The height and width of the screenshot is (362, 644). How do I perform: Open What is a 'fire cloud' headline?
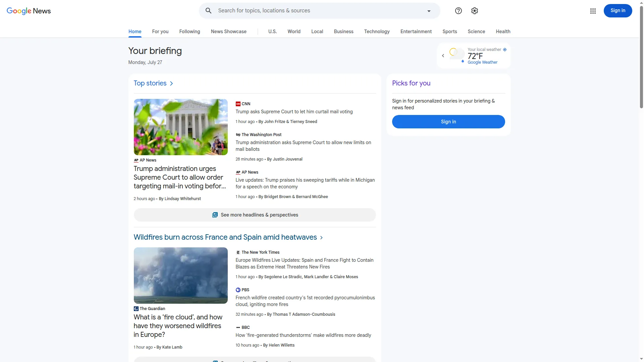coord(178,326)
